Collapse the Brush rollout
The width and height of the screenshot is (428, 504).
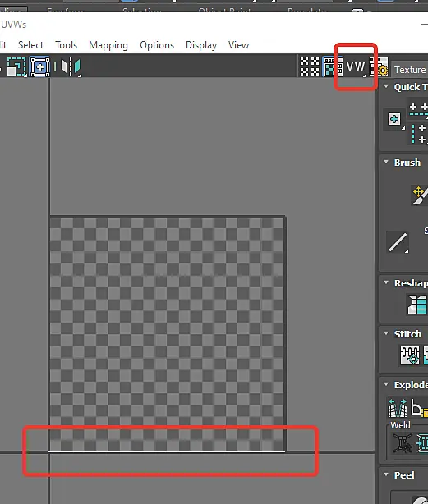386,162
